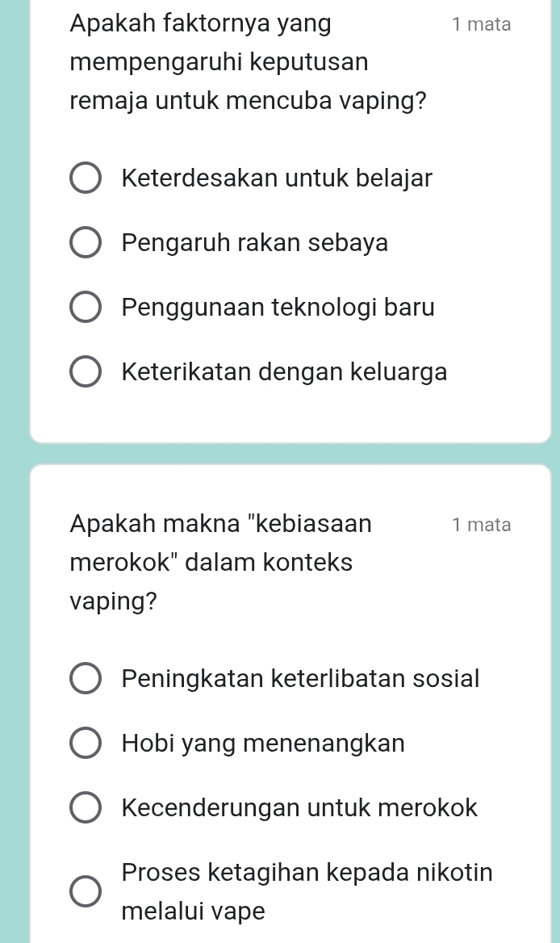
Task: Click '1 mata' label on kebiasaan merokok question
Action: (x=482, y=525)
